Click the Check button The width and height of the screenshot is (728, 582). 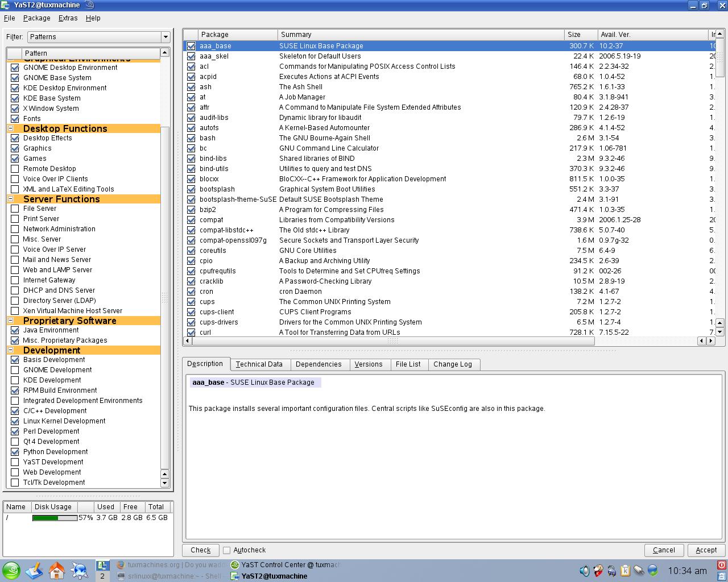(201, 550)
